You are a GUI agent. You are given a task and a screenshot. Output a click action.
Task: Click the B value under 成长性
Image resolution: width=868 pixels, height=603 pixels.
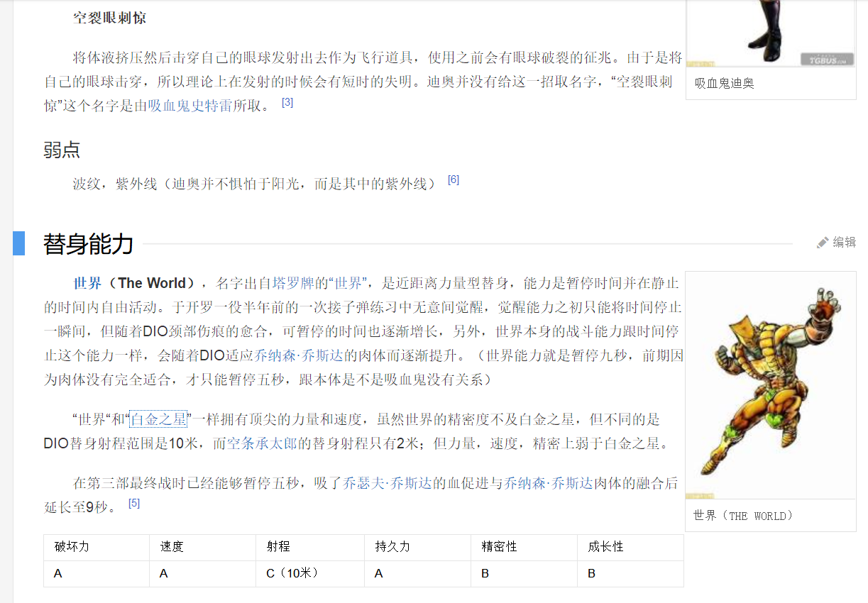point(630,574)
